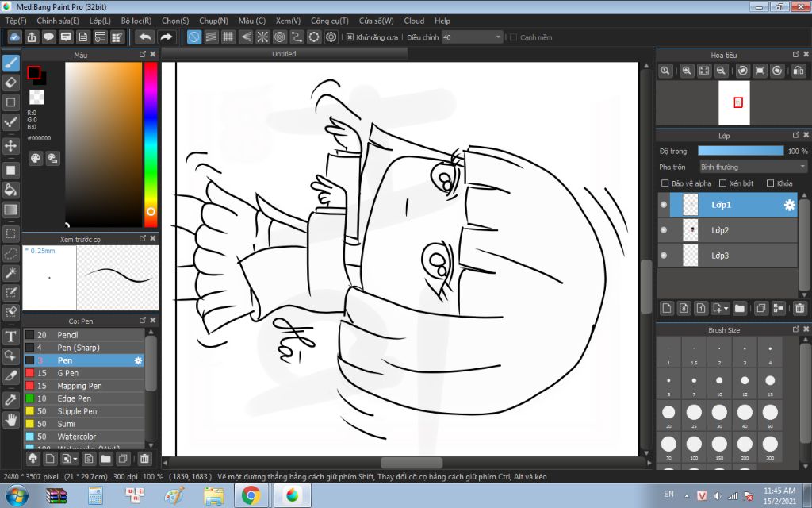The height and width of the screenshot is (508, 812).
Task: Select the Eraser tool
Action: [x=11, y=83]
